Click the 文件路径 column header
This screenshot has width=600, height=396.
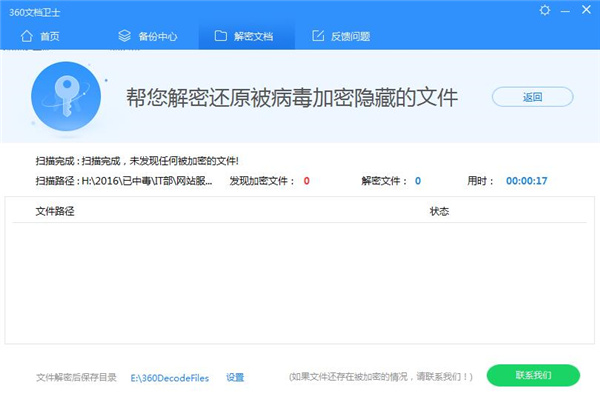(55, 211)
